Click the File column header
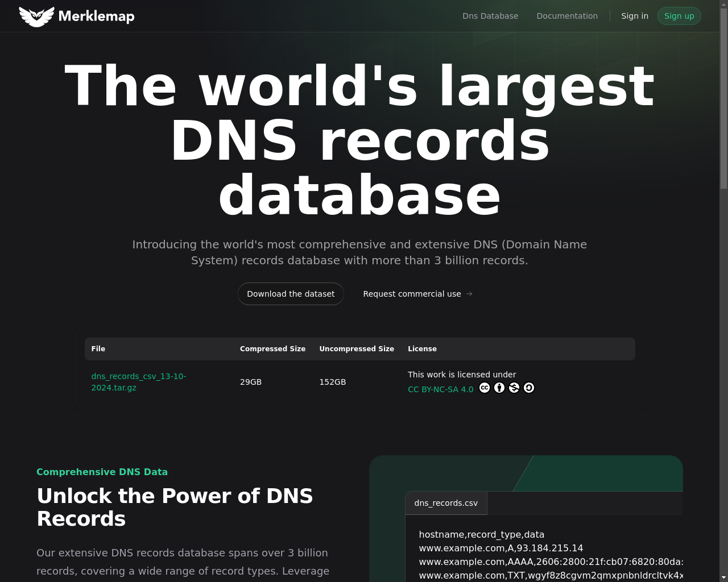Image resolution: width=728 pixels, height=582 pixels. pos(98,349)
